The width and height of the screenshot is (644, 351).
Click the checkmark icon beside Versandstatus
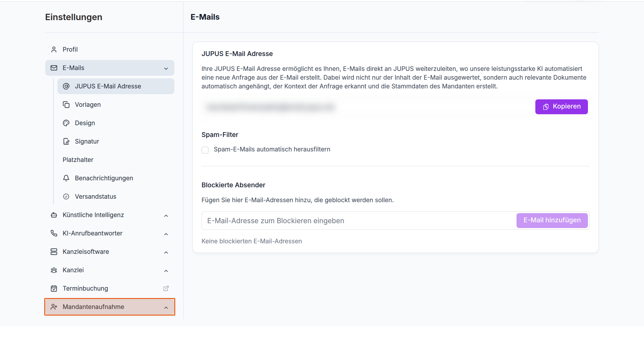pos(66,197)
